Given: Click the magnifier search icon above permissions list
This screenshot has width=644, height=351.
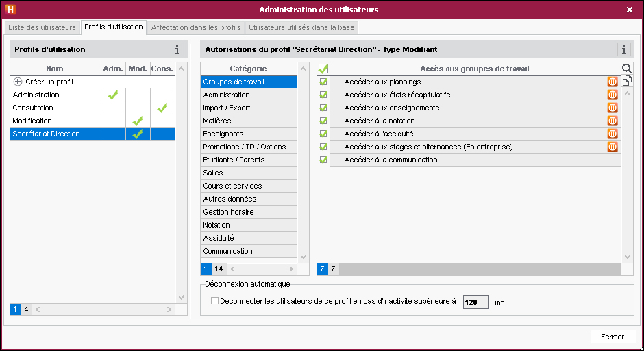Looking at the screenshot, I should (x=627, y=69).
